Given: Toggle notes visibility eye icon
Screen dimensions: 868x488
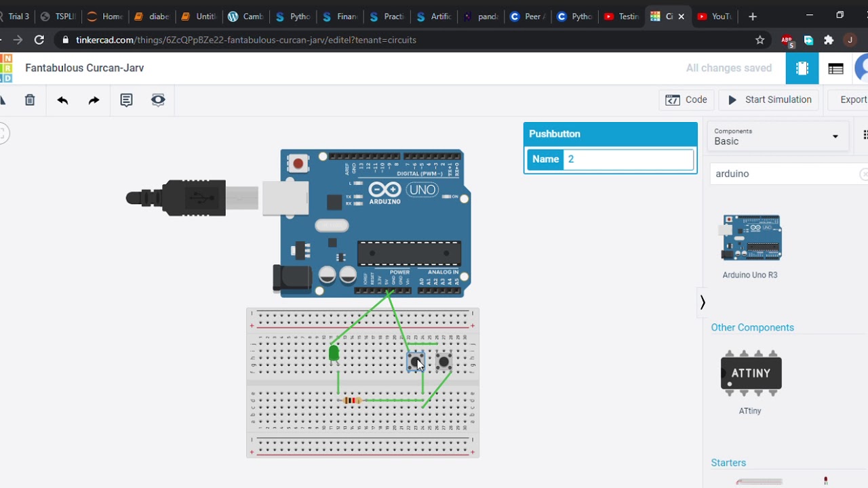Looking at the screenshot, I should coord(158,100).
